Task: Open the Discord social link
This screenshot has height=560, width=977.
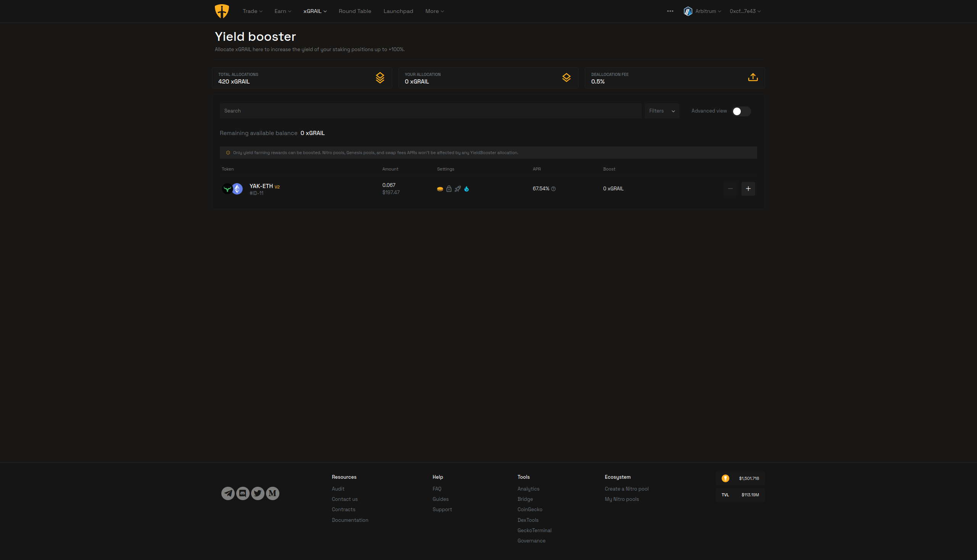Action: [243, 494]
